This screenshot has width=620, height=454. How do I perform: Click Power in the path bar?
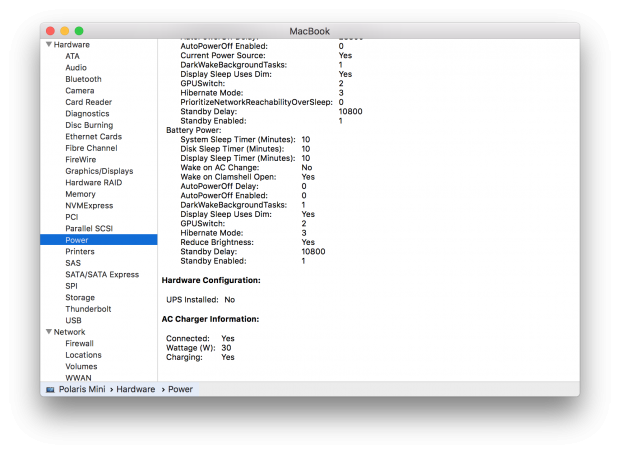(180, 389)
